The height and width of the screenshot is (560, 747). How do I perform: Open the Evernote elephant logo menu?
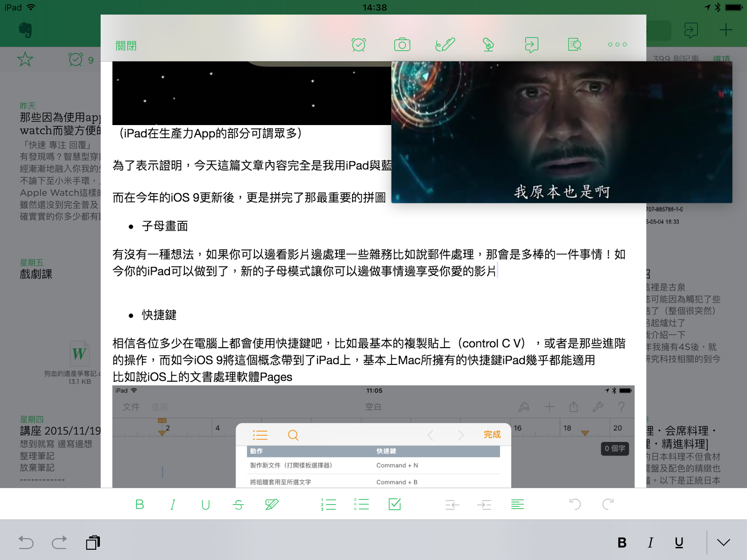[26, 30]
